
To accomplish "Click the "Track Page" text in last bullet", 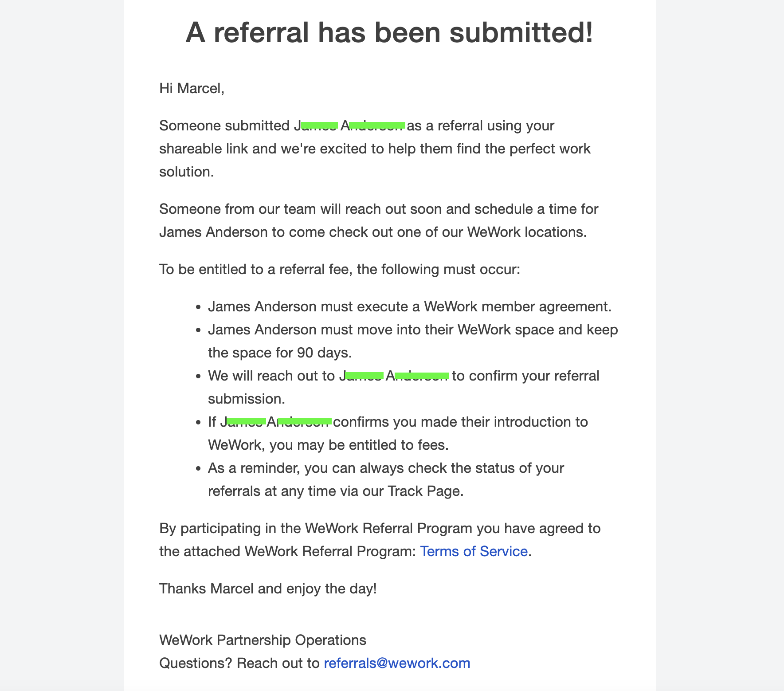I will coord(425,491).
